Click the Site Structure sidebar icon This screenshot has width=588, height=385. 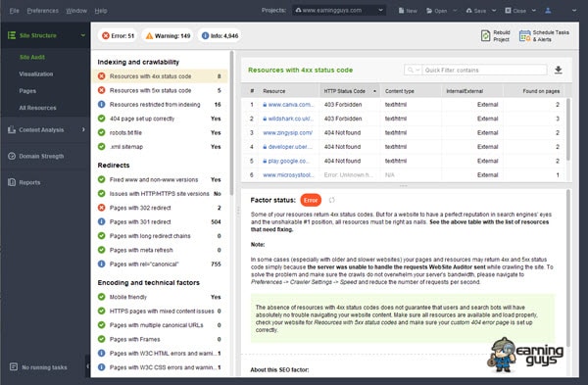[x=12, y=35]
